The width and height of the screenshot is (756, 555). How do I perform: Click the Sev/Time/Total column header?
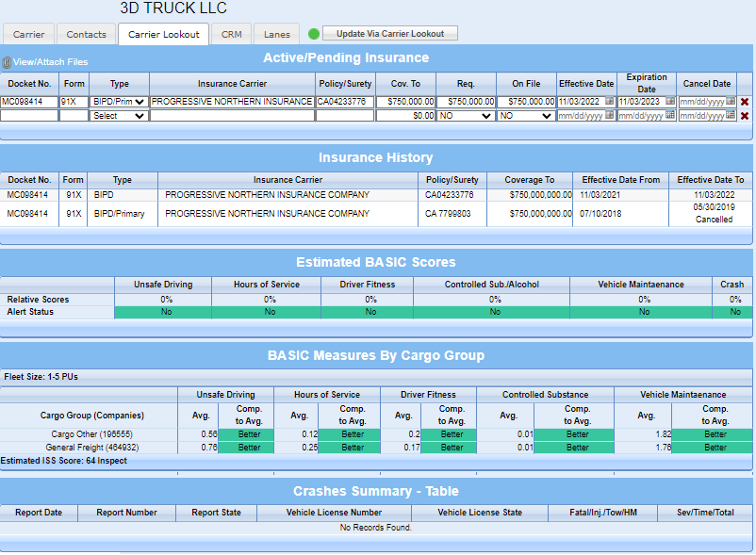coord(705,513)
